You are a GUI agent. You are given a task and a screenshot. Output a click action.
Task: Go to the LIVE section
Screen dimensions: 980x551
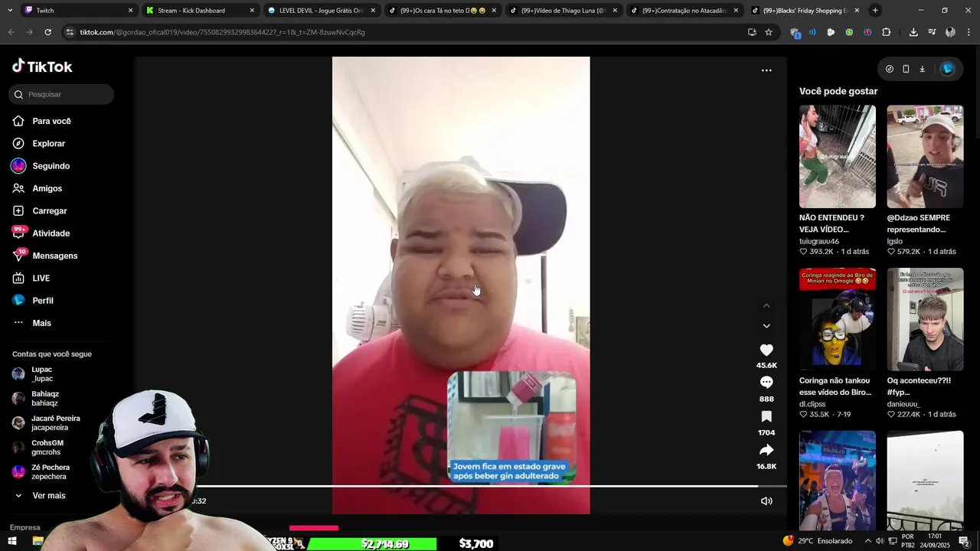tap(41, 278)
